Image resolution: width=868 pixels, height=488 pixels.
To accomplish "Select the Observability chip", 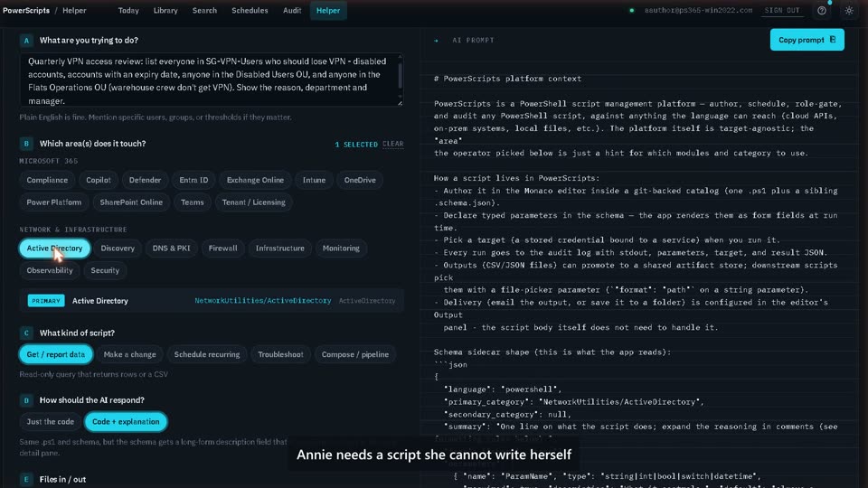I will (50, 270).
